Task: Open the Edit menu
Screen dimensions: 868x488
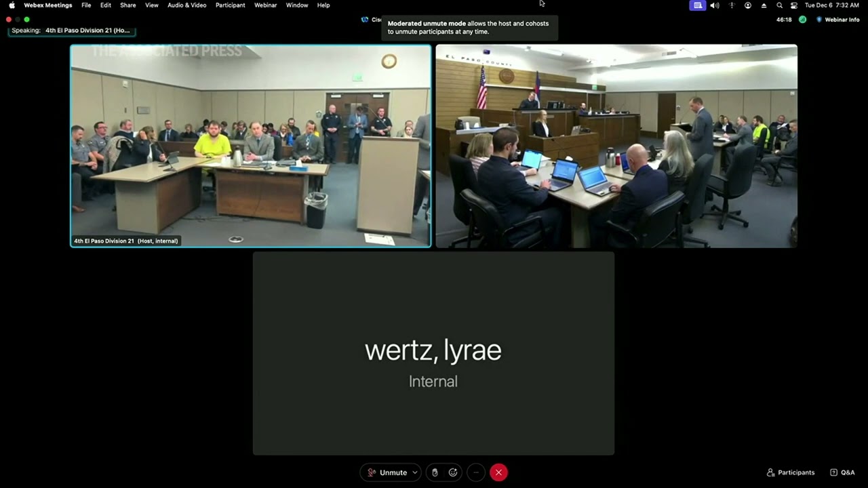Action: coord(106,5)
